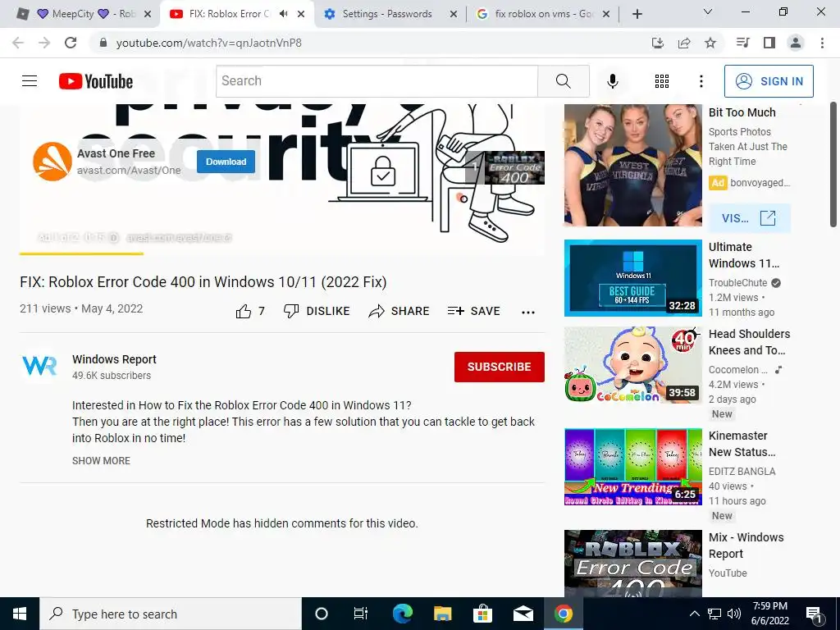
Task: Open the YouTube apps grid icon
Action: click(x=662, y=81)
